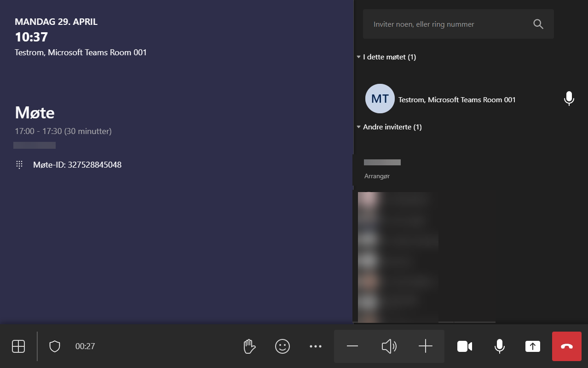Screen dimensions: 588x368
Task: Click the speaker volume icon
Action: (389, 346)
